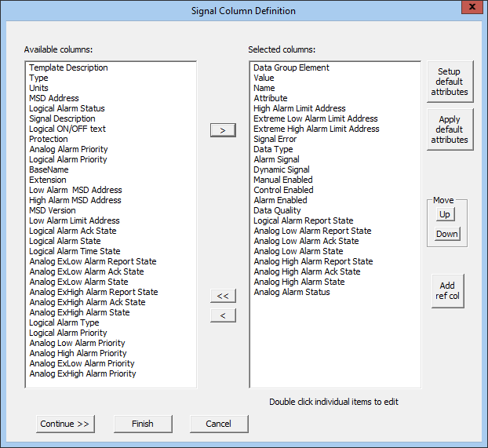The image size is (488, 448).
Task: Select Logical Alarm Report State item
Action: click(304, 220)
